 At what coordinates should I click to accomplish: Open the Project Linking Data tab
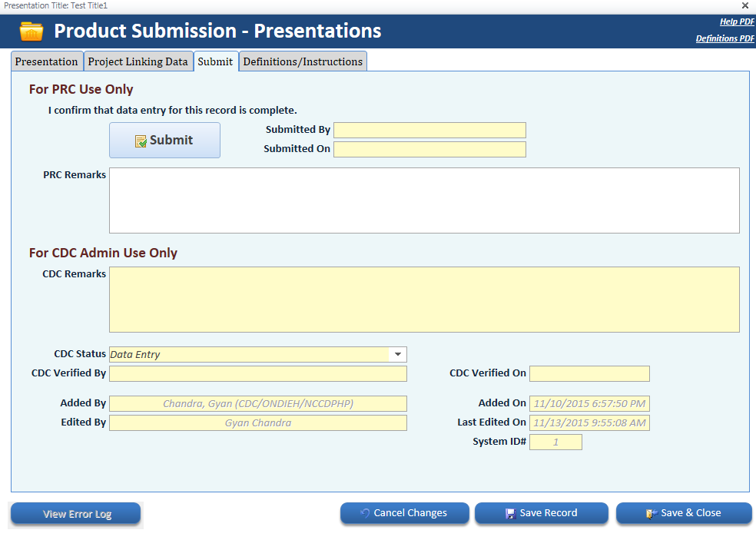tap(138, 61)
